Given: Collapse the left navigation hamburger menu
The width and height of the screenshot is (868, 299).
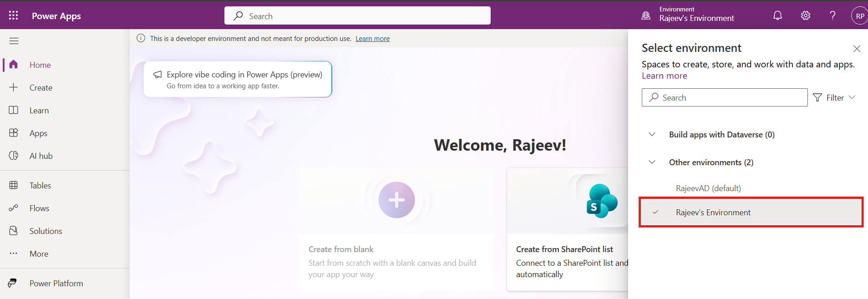Looking at the screenshot, I should point(14,41).
